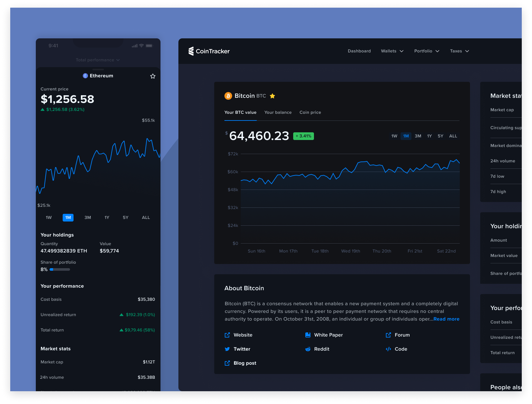The image size is (532, 404).
Task: Select 3M range on Bitcoin chart
Action: pyautogui.click(x=418, y=136)
